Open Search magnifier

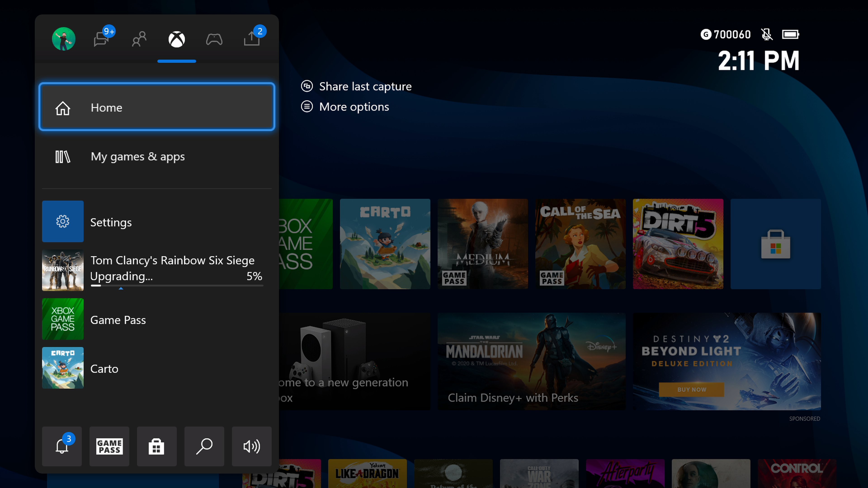point(204,446)
